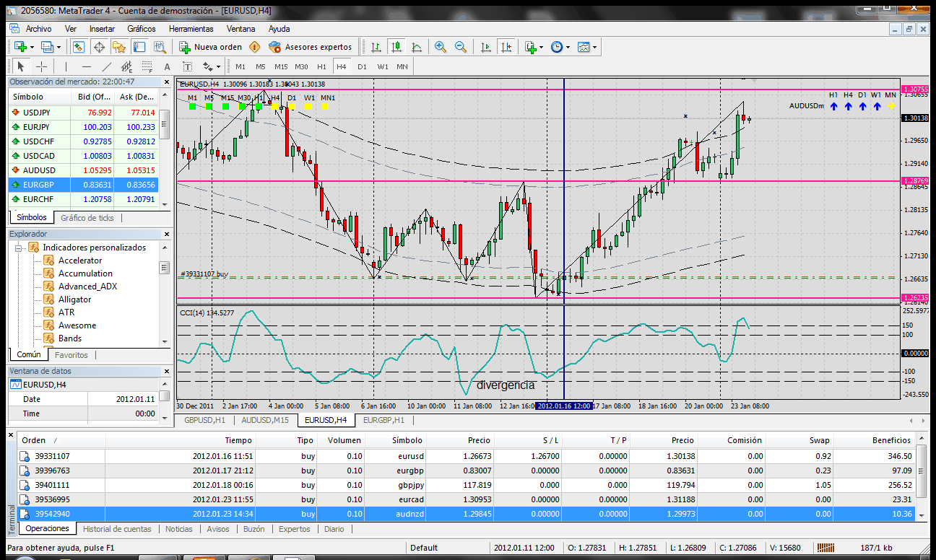The image size is (936, 560).
Task: Click the Asesores expertos button
Action: (x=311, y=47)
